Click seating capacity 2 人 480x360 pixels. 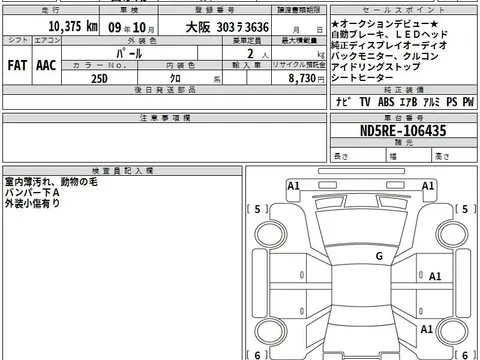click(x=257, y=54)
